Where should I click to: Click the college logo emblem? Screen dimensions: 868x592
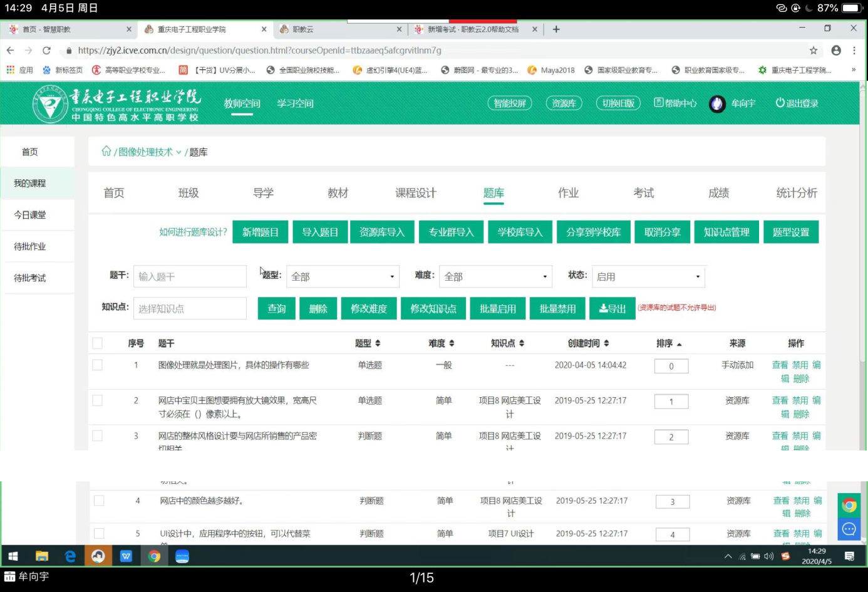50,104
